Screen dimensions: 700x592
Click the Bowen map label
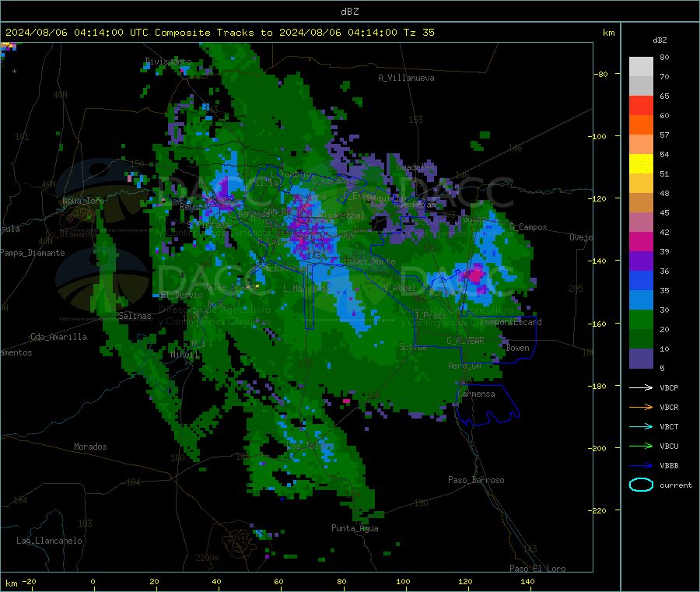coord(518,348)
